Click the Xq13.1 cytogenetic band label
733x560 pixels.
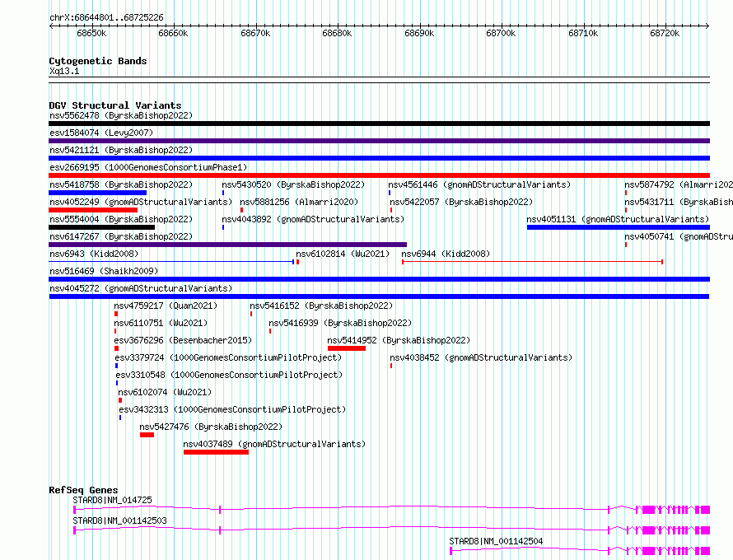click(x=64, y=71)
